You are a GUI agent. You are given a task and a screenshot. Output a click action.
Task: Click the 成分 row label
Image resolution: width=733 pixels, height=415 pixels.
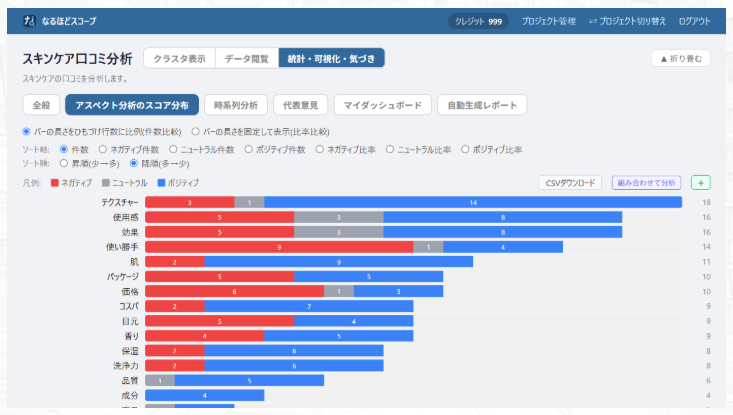[x=130, y=395]
